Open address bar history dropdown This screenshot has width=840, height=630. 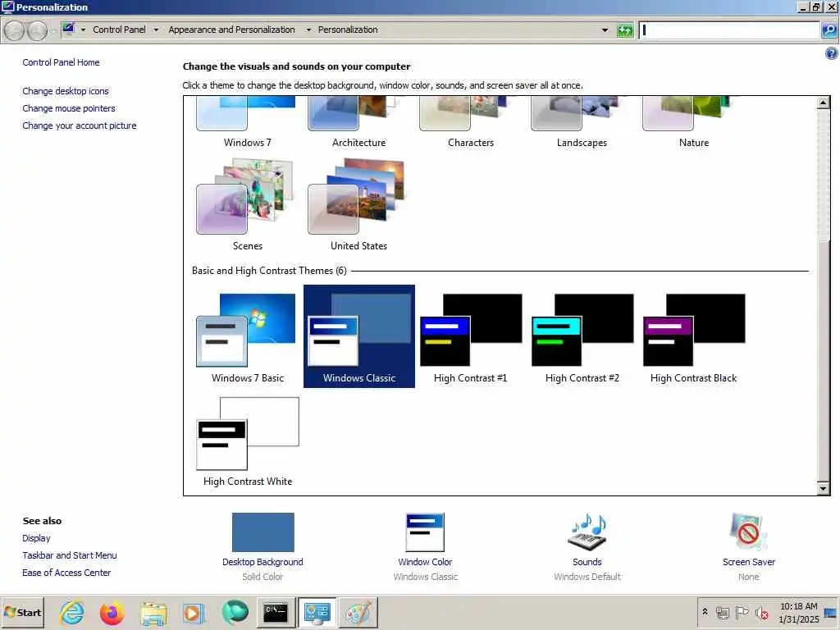[x=605, y=30]
